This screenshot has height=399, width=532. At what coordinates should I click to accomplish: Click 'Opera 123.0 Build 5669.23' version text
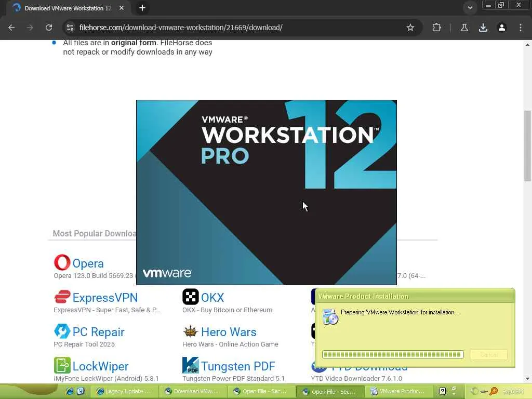pyautogui.click(x=94, y=275)
